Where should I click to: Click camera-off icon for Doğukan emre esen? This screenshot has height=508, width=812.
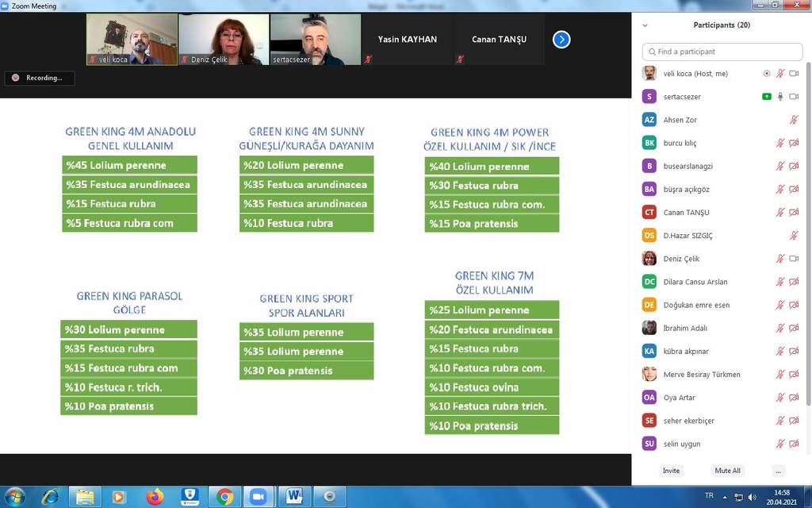794,305
